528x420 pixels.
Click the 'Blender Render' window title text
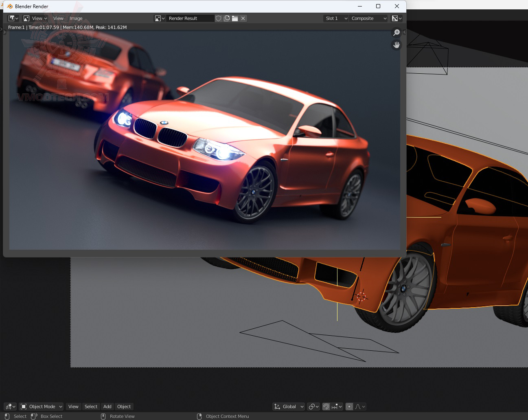point(31,7)
